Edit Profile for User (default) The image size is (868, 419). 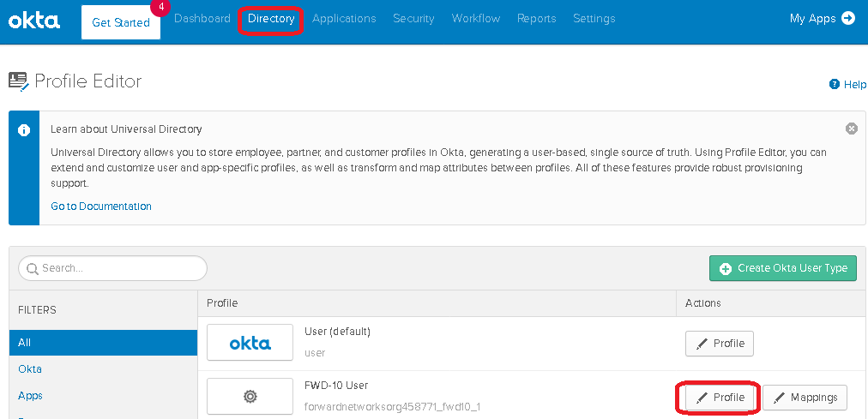[720, 344]
